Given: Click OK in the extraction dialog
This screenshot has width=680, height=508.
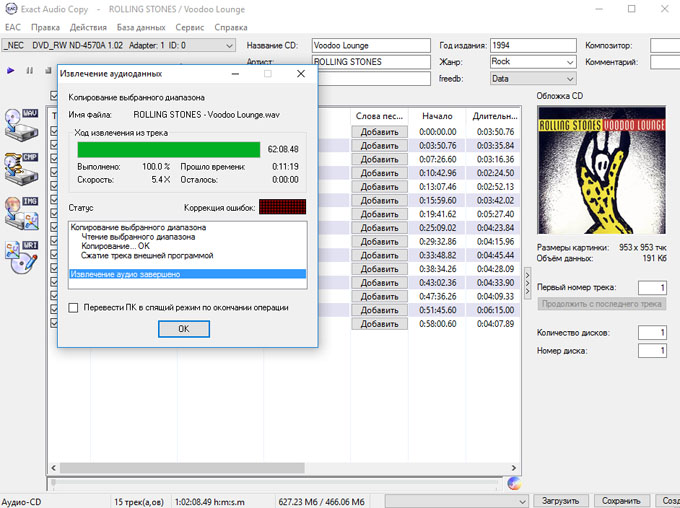Looking at the screenshot, I should pos(183,329).
